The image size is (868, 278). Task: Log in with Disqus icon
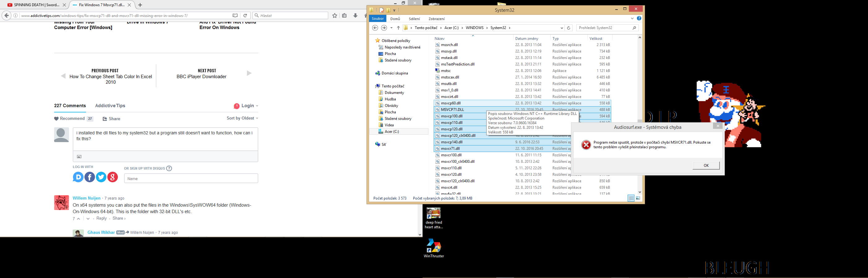[x=78, y=177]
